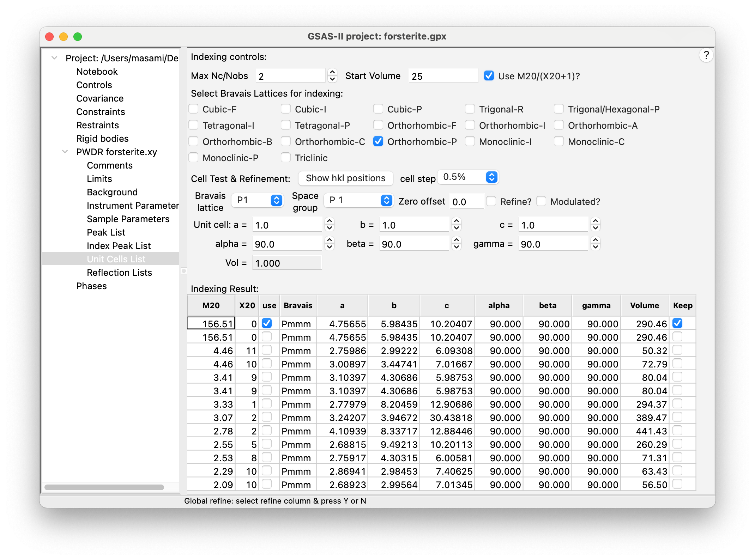
Task: Decrease unit cell a value with down arrow
Action: coord(330,228)
